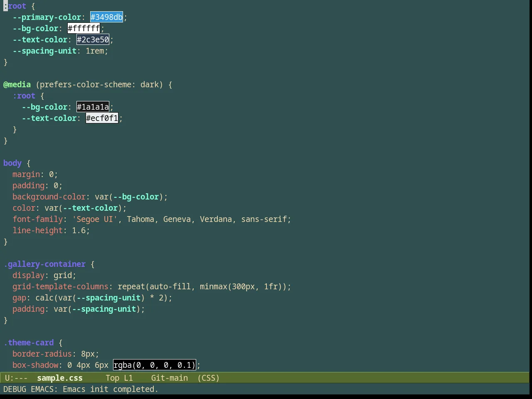Click var(--bg-color) in the body rule
The height and width of the screenshot is (399, 532).
(x=129, y=197)
